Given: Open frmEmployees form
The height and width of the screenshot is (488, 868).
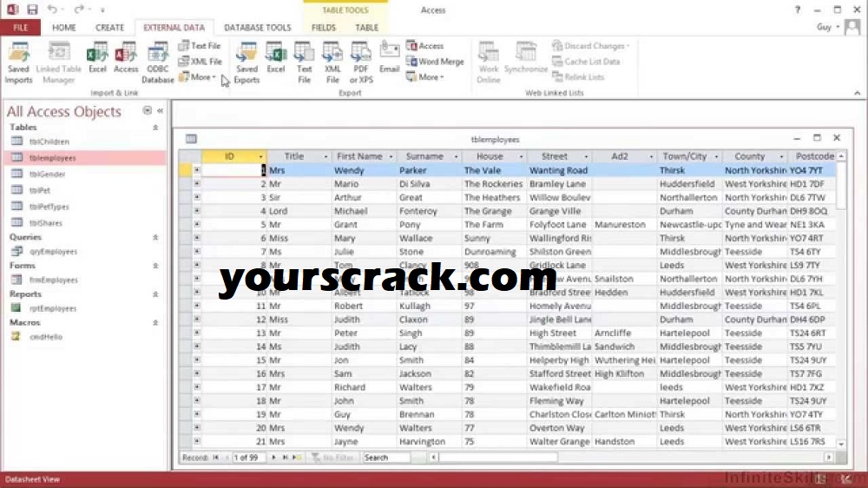Looking at the screenshot, I should (x=53, y=280).
